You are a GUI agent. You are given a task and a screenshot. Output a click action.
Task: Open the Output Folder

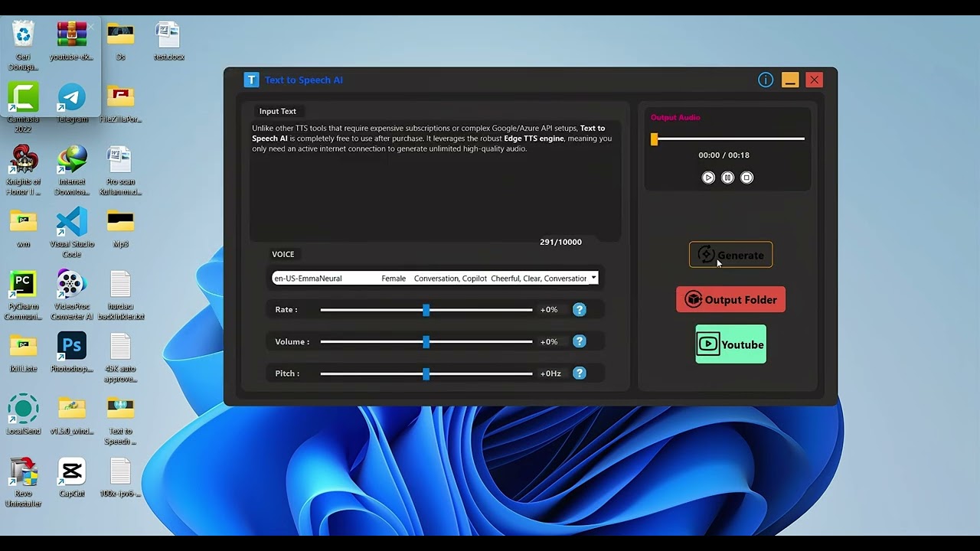pos(730,299)
